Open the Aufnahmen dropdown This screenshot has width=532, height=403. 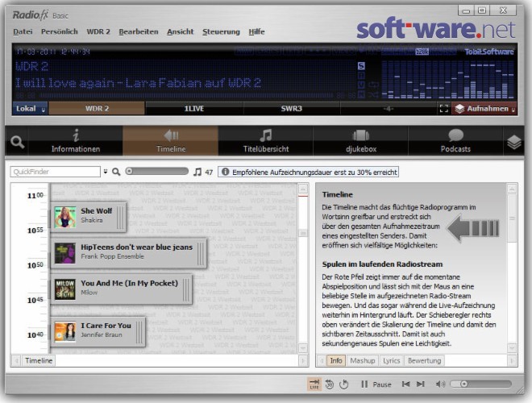click(x=484, y=109)
